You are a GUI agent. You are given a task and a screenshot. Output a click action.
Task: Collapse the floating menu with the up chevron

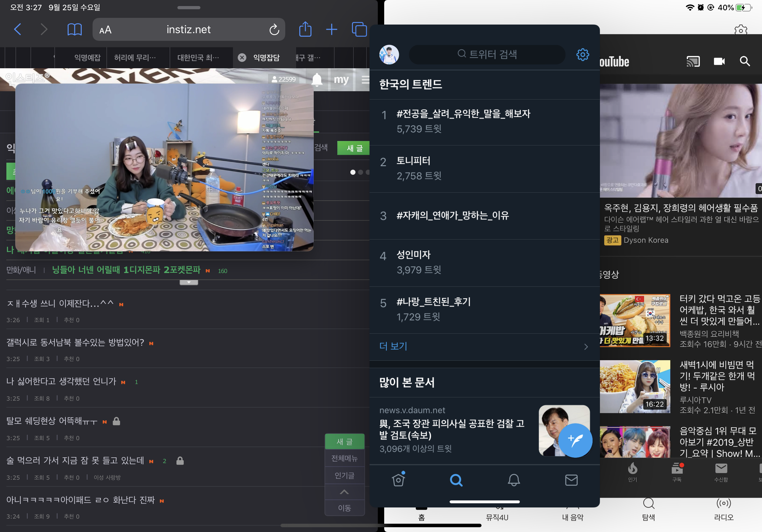pyautogui.click(x=344, y=492)
